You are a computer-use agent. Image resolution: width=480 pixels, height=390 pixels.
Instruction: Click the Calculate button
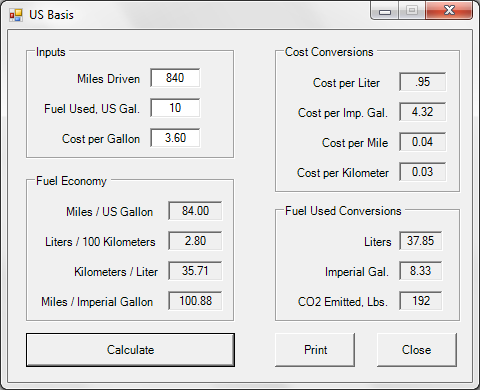tap(130, 350)
